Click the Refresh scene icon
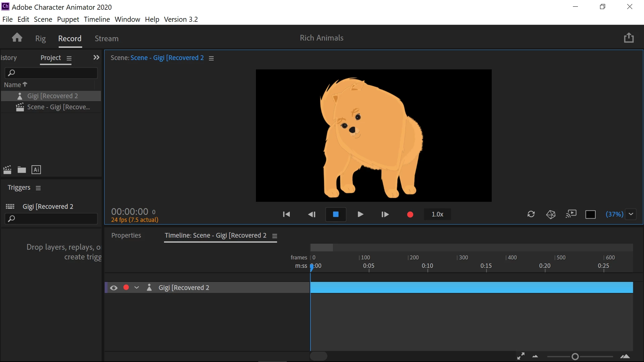 531,214
